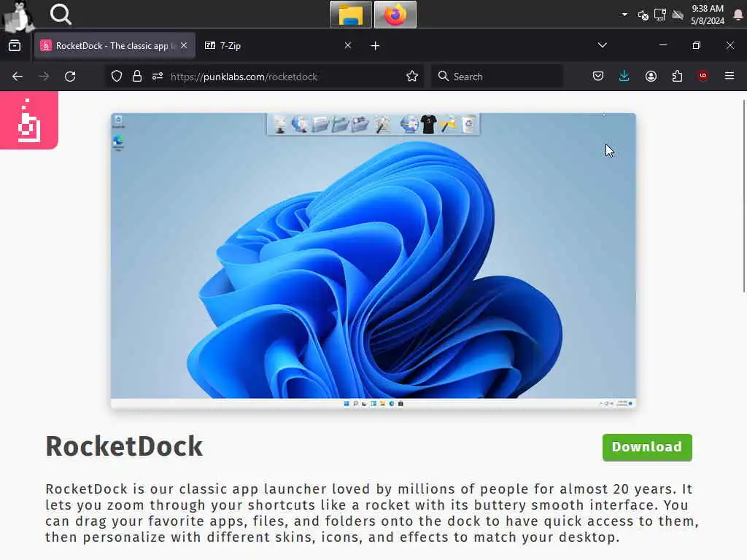Click the forward navigation arrow
Image resolution: width=747 pixels, height=560 pixels.
click(44, 76)
